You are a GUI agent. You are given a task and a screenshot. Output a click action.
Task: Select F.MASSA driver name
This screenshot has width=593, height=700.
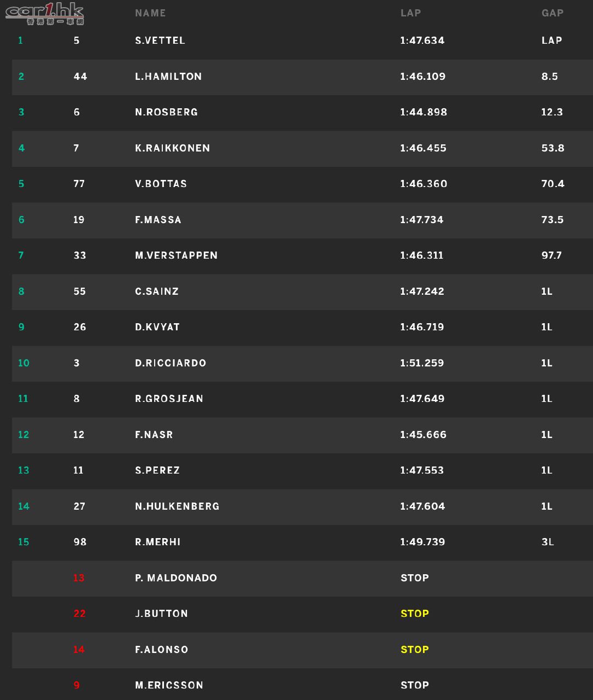[158, 220]
